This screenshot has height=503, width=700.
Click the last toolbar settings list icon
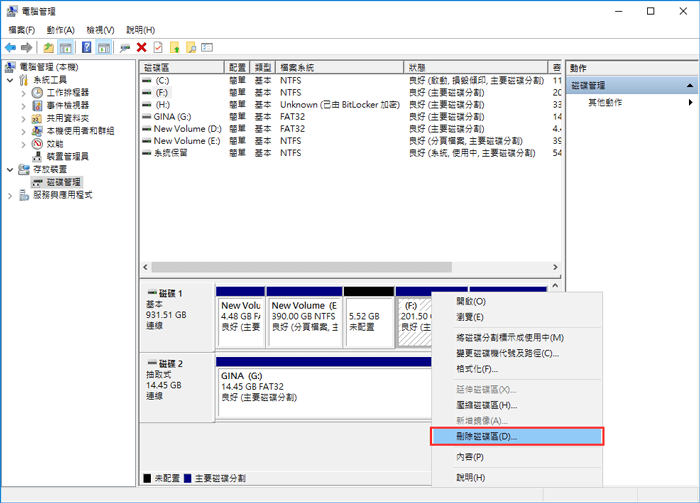207,47
